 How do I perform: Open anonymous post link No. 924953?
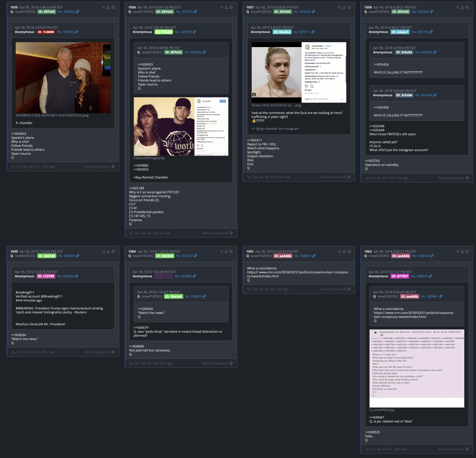tap(66, 32)
